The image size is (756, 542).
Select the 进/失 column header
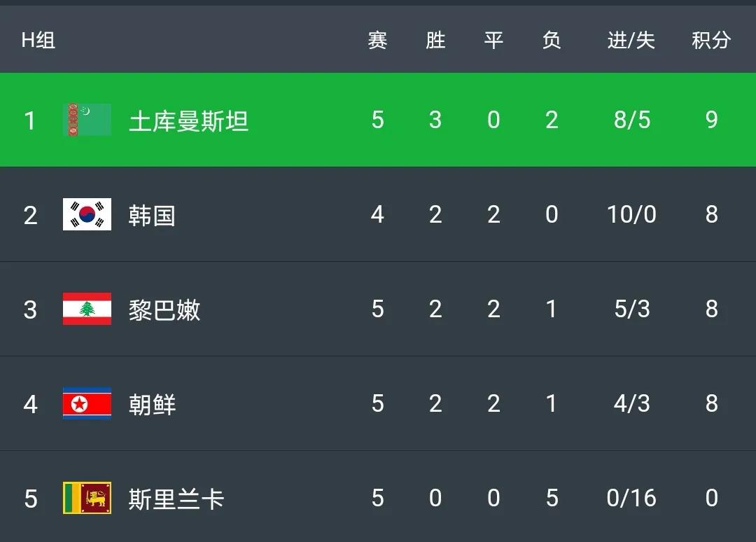pyautogui.click(x=631, y=40)
